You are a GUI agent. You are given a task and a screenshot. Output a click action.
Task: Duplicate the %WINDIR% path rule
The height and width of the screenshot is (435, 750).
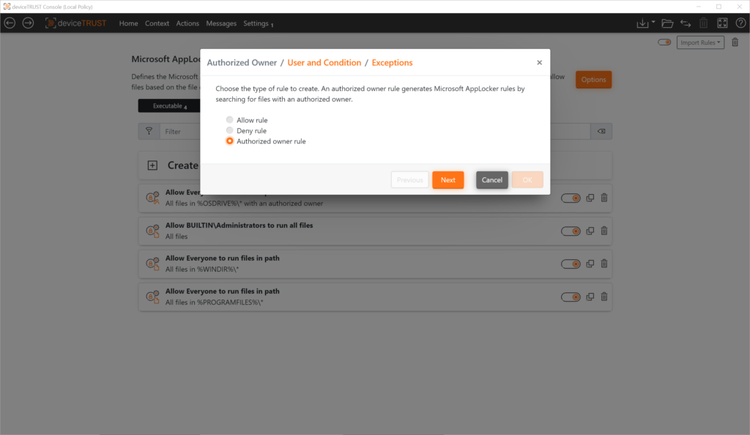tap(590, 264)
